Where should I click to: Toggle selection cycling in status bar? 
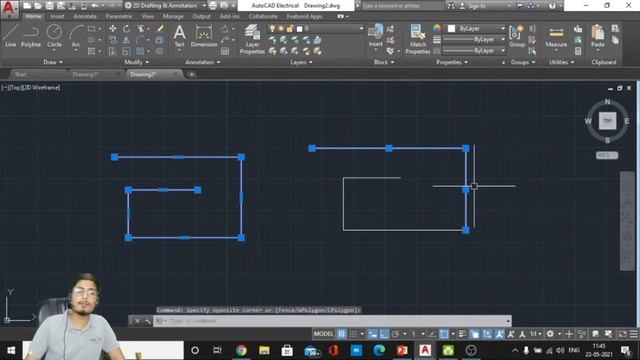tap(475, 334)
